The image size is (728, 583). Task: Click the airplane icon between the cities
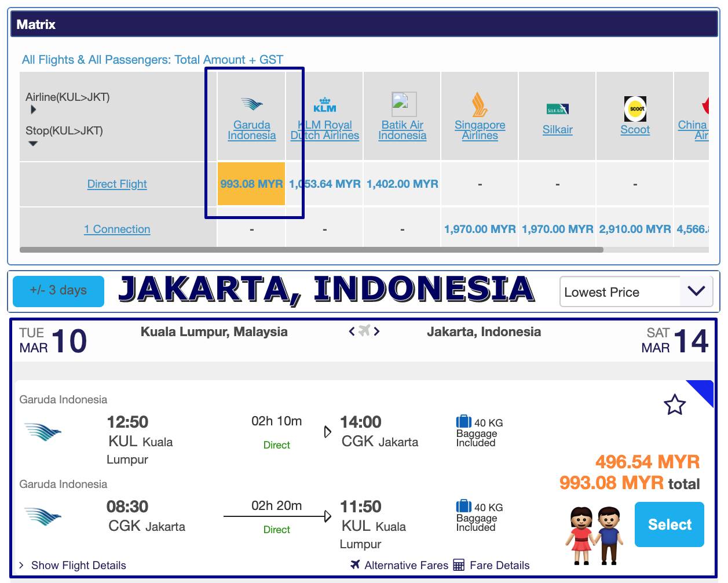click(364, 331)
